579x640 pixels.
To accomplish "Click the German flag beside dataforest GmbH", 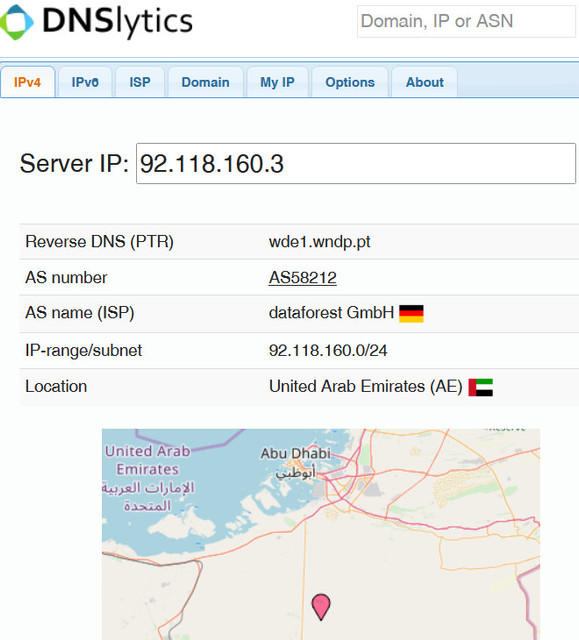I will (411, 313).
